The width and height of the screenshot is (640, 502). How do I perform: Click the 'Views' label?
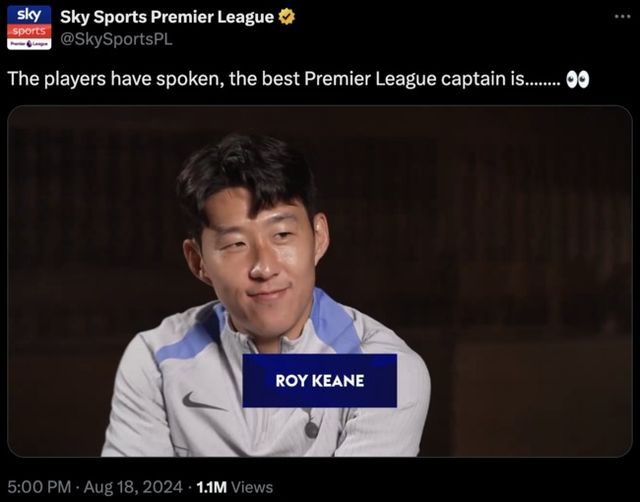point(252,487)
